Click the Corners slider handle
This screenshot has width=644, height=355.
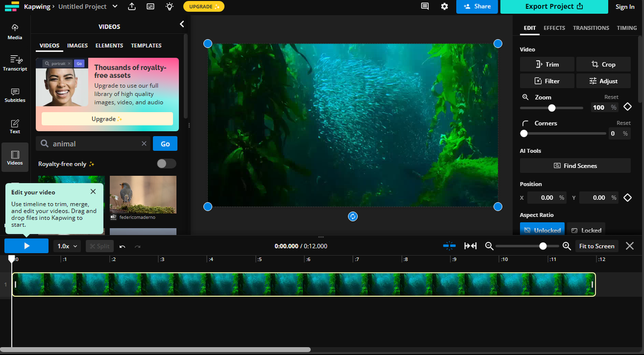(524, 134)
